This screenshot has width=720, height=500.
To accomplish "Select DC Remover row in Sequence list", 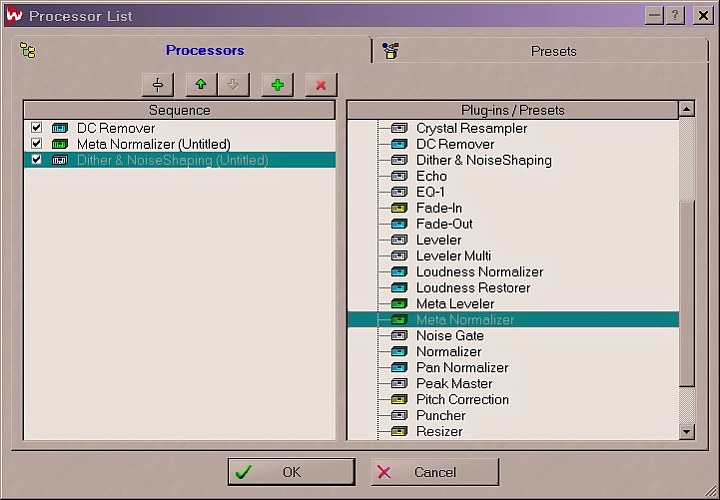I will 180,128.
